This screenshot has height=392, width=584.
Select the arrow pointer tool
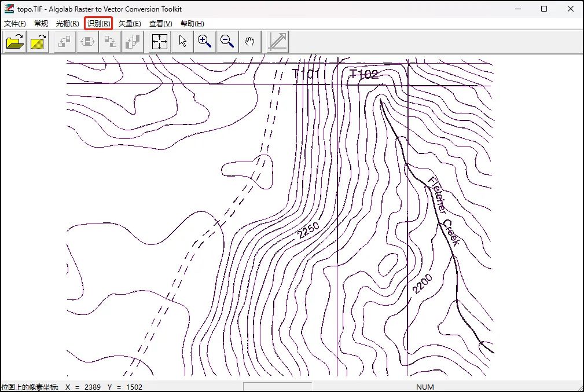pyautogui.click(x=182, y=41)
